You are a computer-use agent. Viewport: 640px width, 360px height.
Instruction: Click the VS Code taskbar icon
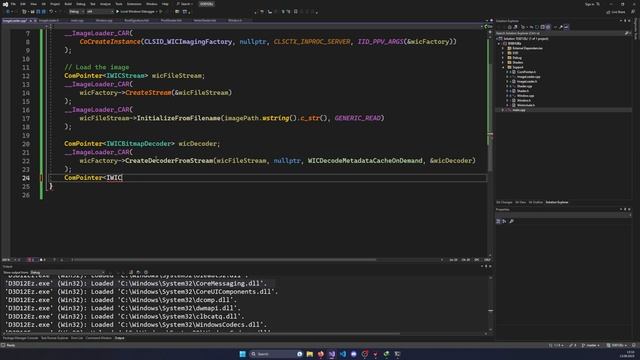(x=343, y=354)
